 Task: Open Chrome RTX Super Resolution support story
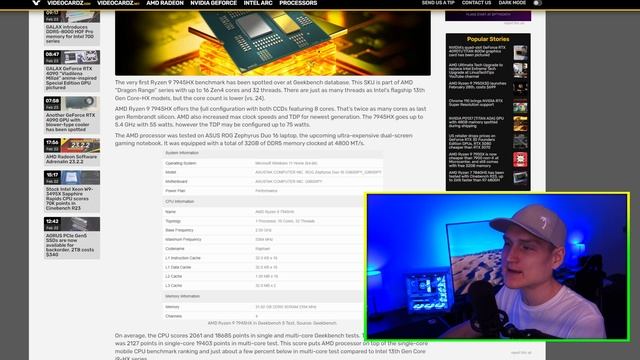pos(476,102)
